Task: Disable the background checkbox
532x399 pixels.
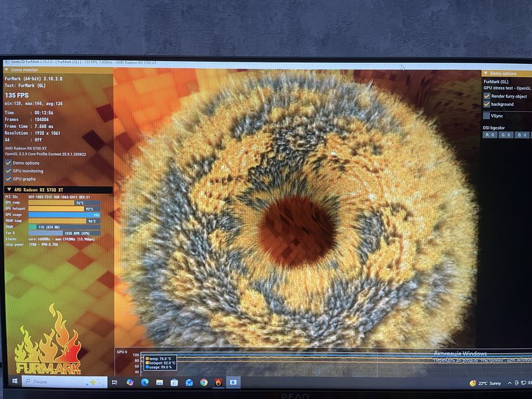Action: [x=487, y=104]
